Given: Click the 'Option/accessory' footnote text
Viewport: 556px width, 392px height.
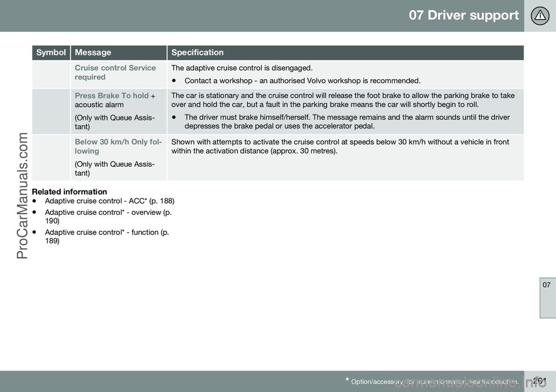Looking at the screenshot, I should 432,382.
